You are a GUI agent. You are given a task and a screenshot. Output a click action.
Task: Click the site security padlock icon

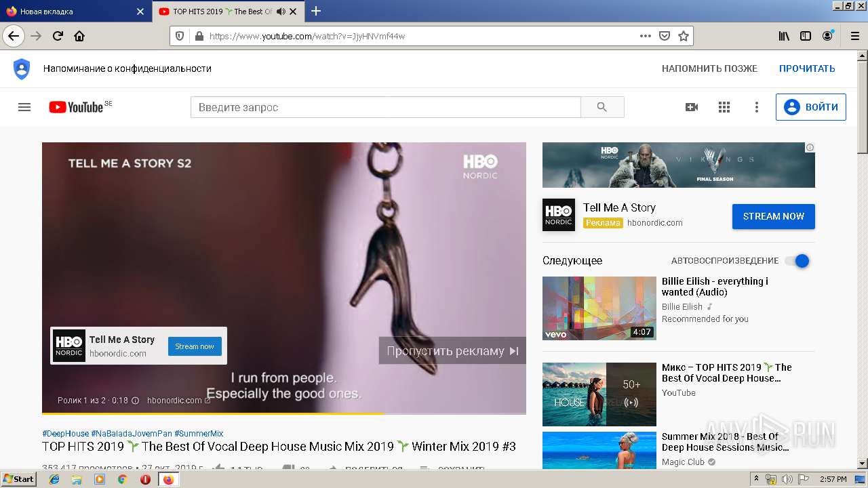tap(198, 36)
